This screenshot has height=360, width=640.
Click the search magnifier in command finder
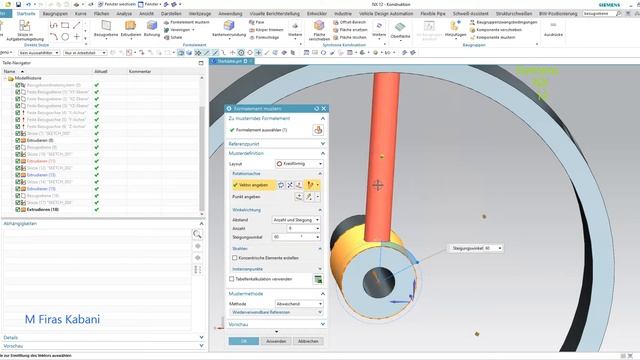[618, 13]
